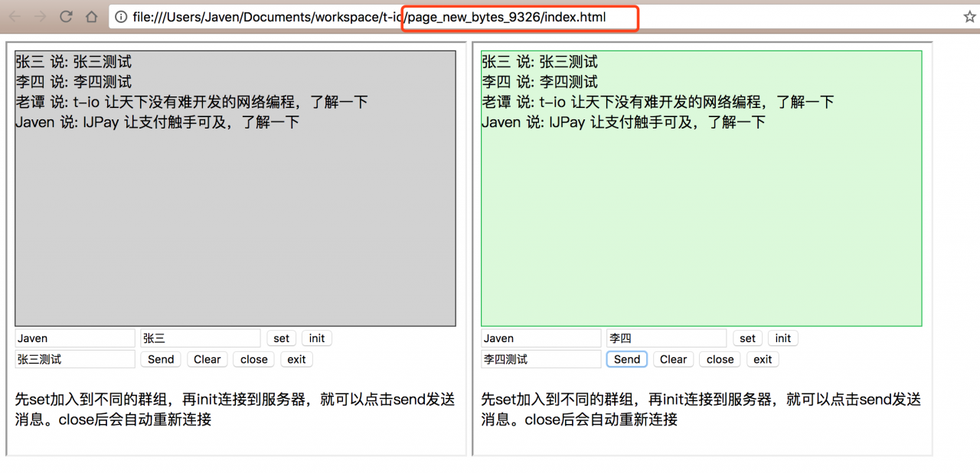Click '张三 说: 张三测试' in green log

point(540,62)
